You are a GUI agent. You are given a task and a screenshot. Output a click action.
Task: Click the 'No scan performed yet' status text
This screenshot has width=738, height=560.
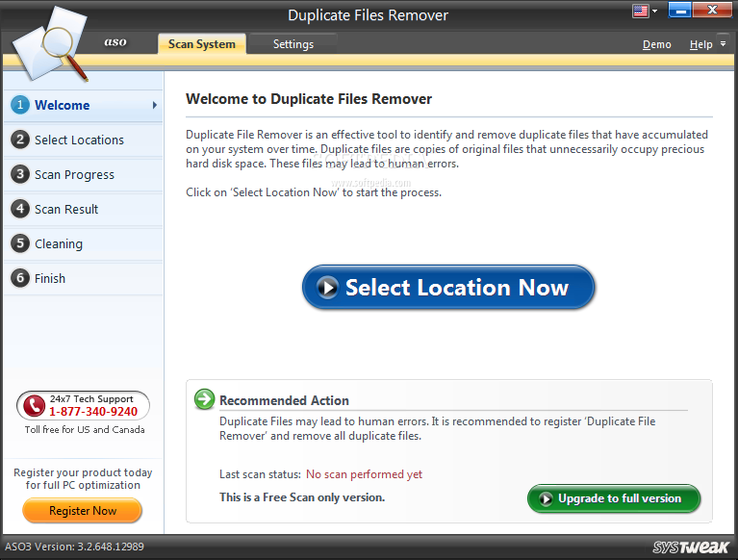(x=364, y=474)
